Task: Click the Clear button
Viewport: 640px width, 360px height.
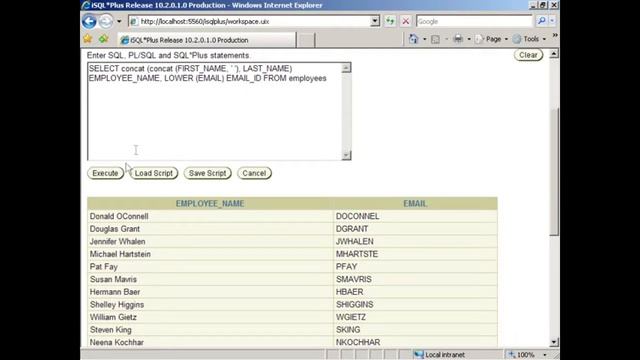Action: pyautogui.click(x=528, y=55)
